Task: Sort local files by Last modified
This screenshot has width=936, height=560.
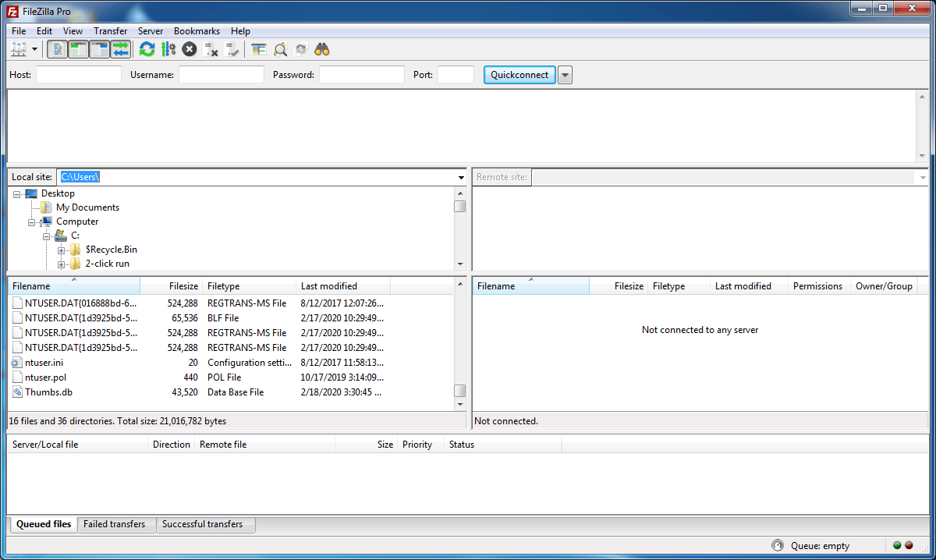Action: tap(329, 286)
